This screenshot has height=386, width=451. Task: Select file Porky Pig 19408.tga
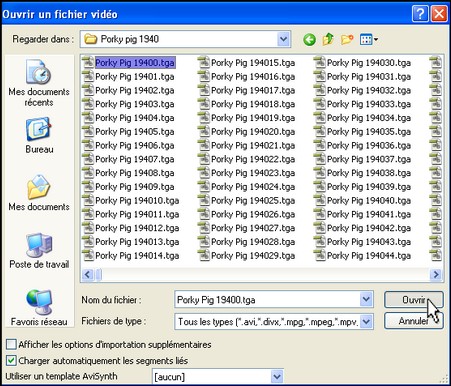pos(135,173)
